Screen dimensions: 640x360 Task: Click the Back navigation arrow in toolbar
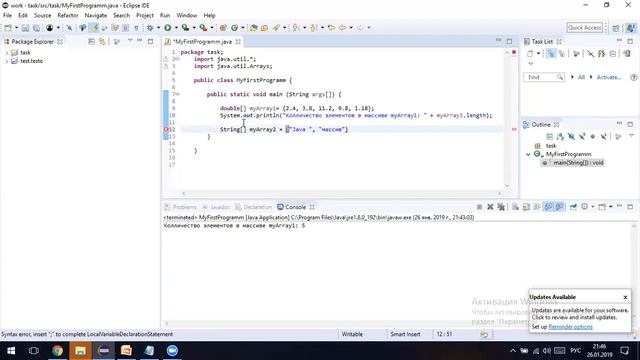coord(342,28)
